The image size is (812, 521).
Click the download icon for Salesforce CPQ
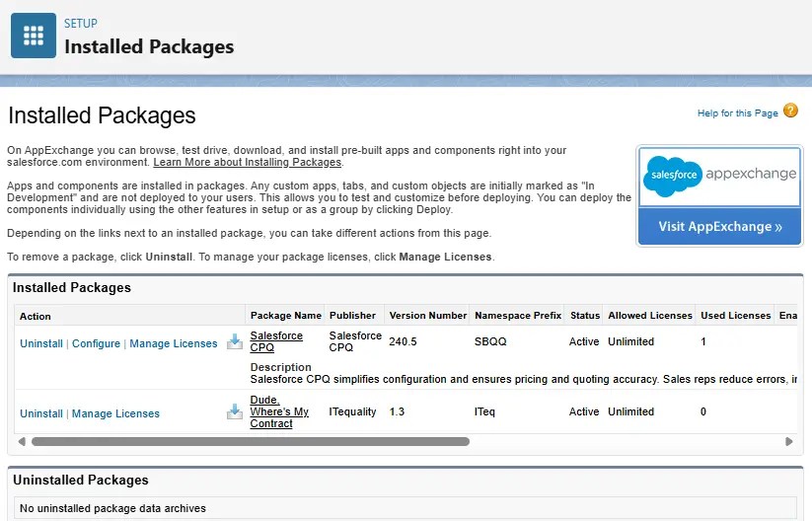(235, 341)
